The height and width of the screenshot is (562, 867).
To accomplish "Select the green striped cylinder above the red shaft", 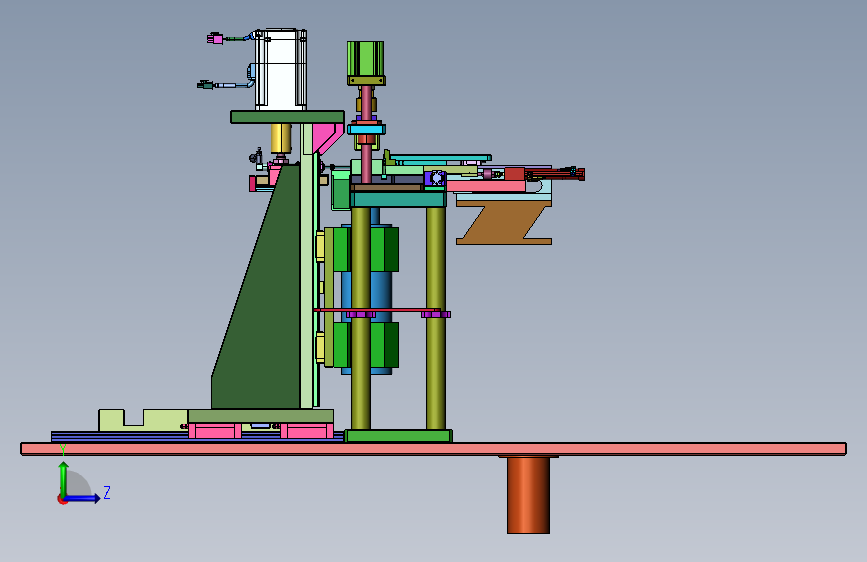I will click(365, 60).
